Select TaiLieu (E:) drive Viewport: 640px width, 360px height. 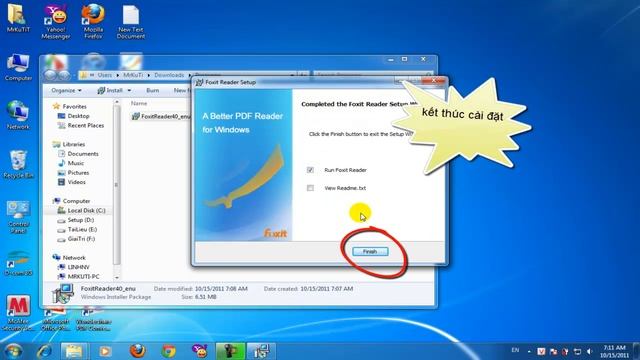coord(82,229)
